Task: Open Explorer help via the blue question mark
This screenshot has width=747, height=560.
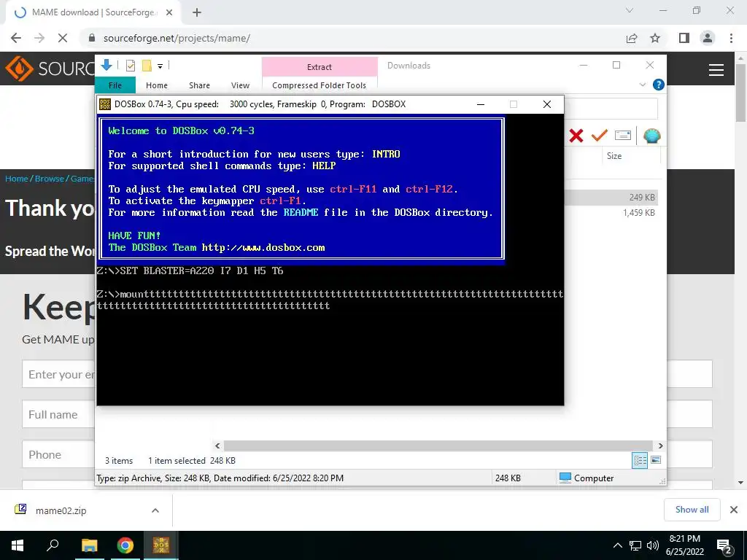Action: tap(659, 85)
